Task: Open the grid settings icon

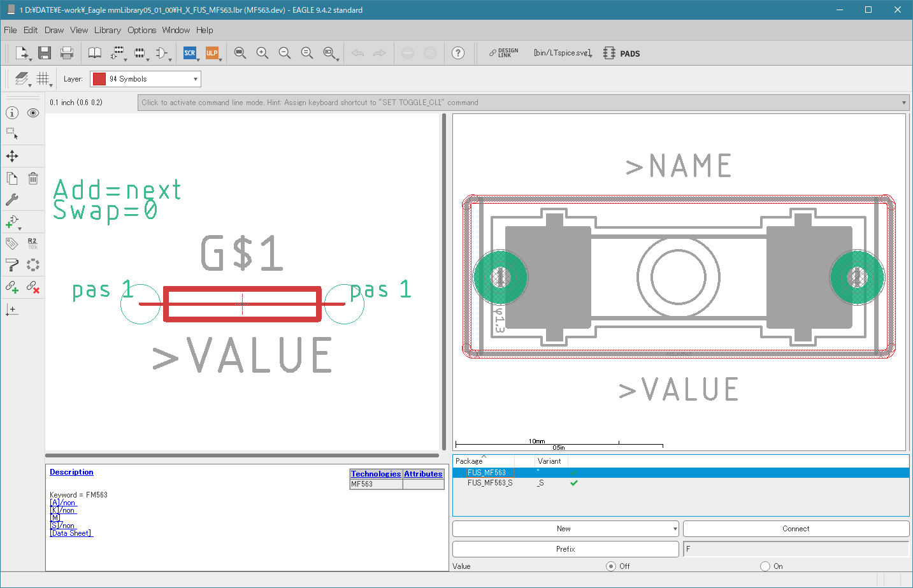Action: [43, 78]
